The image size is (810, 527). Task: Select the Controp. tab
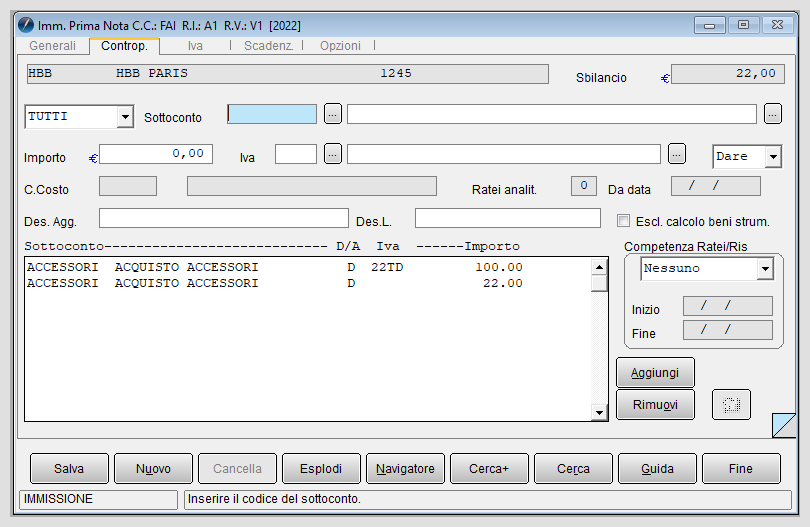[124, 45]
